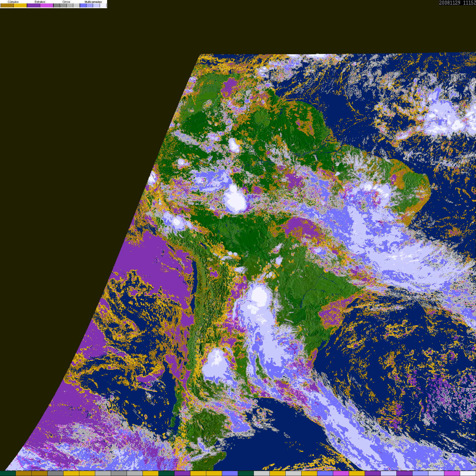This screenshot has height=476, width=476.
Task: Select the pale lavender Multicamadas swatch
Action: coord(96,5)
